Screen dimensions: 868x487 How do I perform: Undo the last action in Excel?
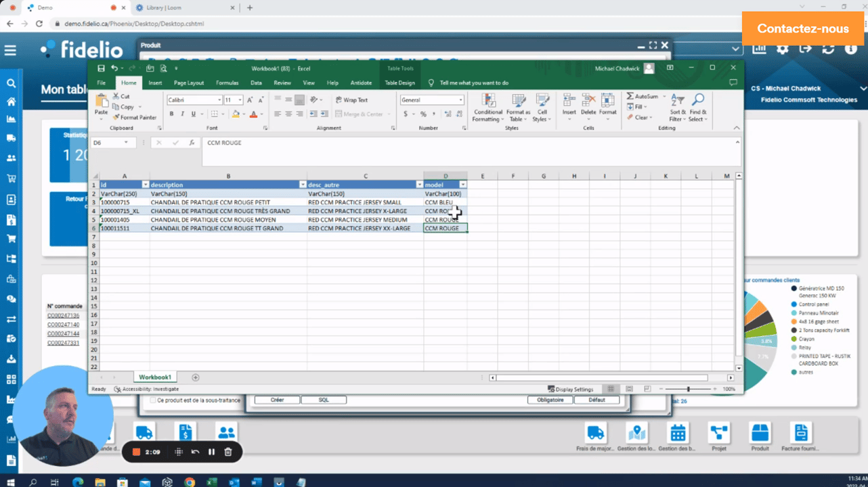pyautogui.click(x=114, y=68)
